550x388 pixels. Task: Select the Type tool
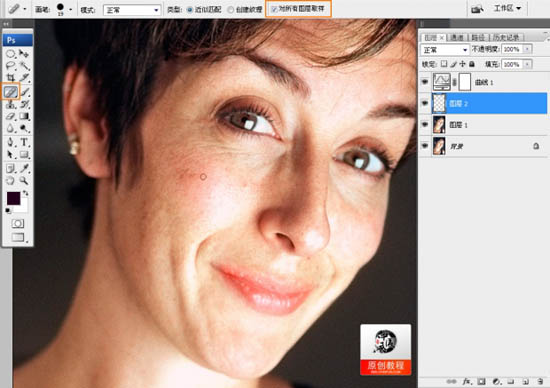pos(24,142)
